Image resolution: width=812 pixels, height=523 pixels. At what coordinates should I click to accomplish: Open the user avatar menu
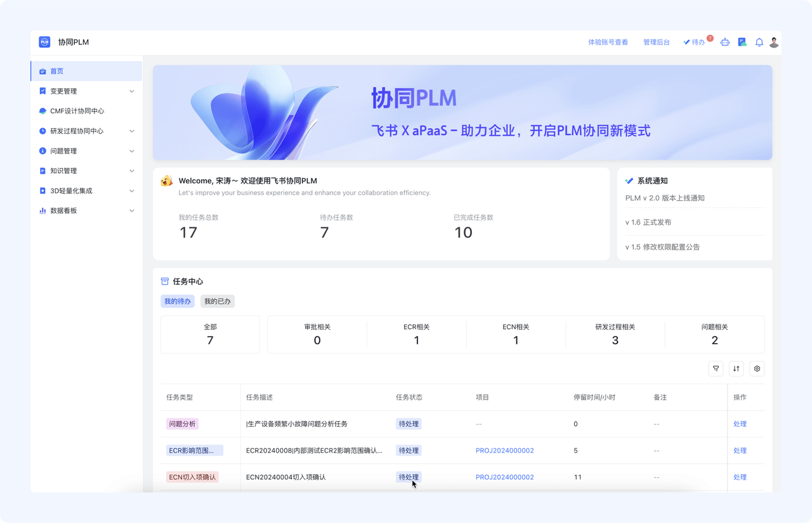coord(774,42)
